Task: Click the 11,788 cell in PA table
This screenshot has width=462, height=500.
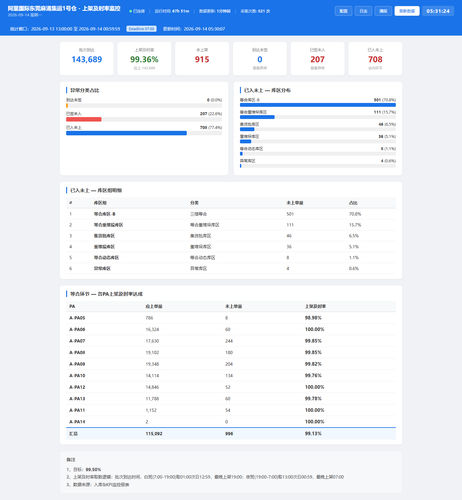Action: [152, 399]
